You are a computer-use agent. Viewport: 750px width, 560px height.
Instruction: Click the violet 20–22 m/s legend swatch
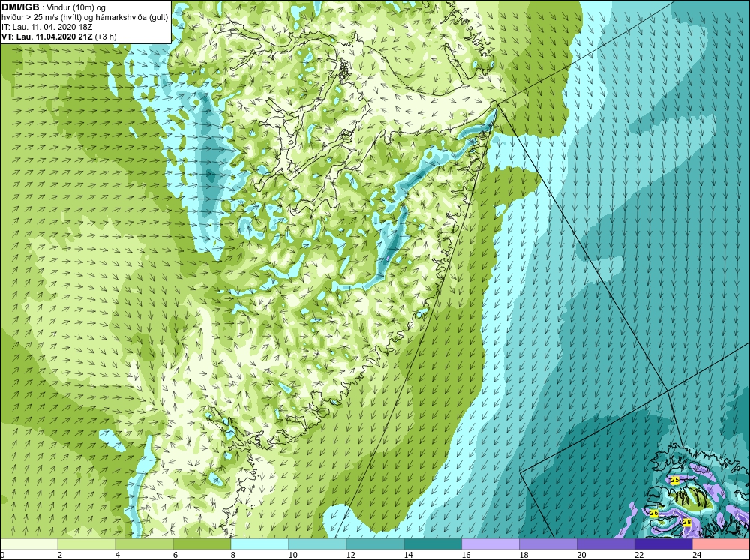point(605,544)
